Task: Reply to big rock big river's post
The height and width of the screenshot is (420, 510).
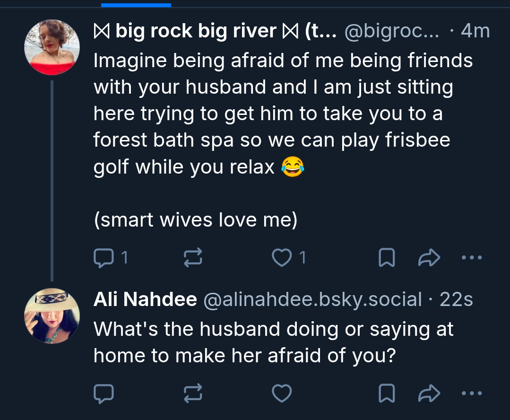Action: 103,258
